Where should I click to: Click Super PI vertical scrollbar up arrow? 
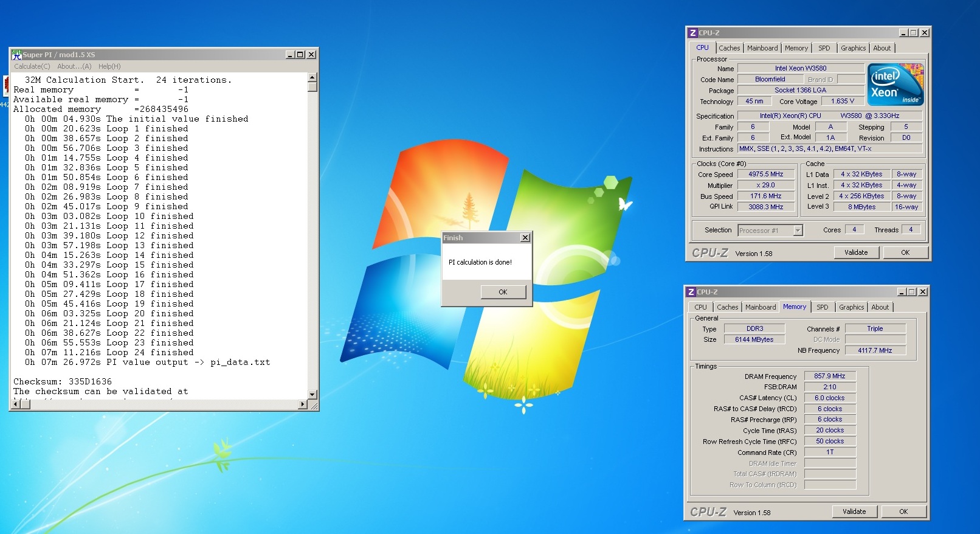[312, 77]
